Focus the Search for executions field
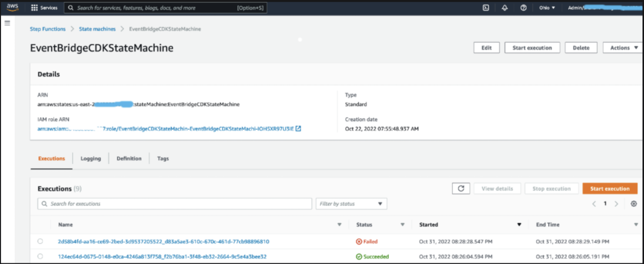644x264 pixels. [175, 204]
